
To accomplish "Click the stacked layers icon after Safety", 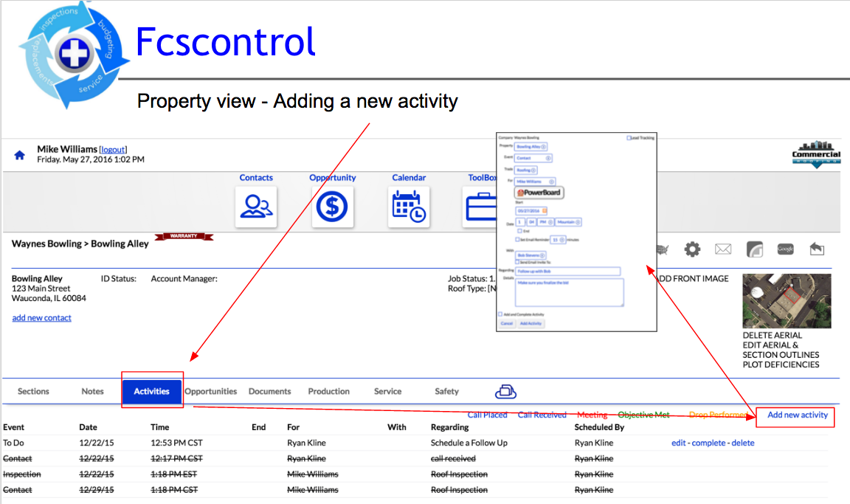I will click(505, 391).
